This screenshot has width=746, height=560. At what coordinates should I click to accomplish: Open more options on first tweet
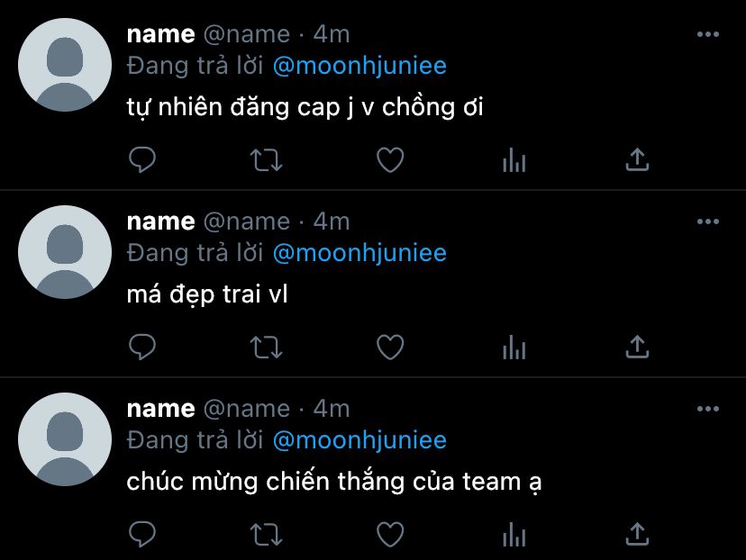click(708, 34)
